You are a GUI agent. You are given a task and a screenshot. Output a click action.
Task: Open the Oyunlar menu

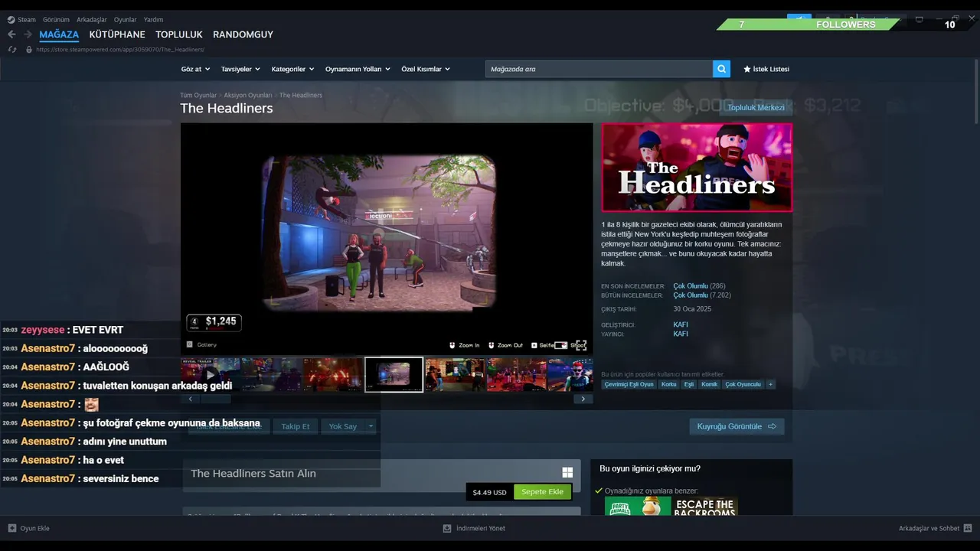(126, 20)
